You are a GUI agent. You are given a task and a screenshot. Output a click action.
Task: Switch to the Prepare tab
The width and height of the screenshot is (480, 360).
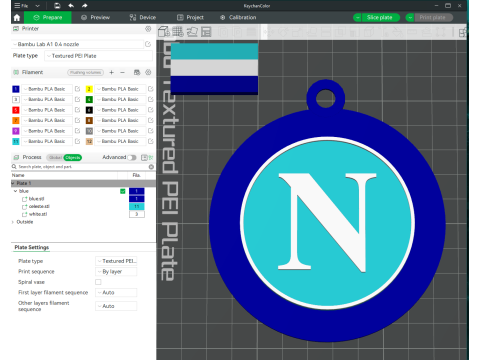click(48, 17)
